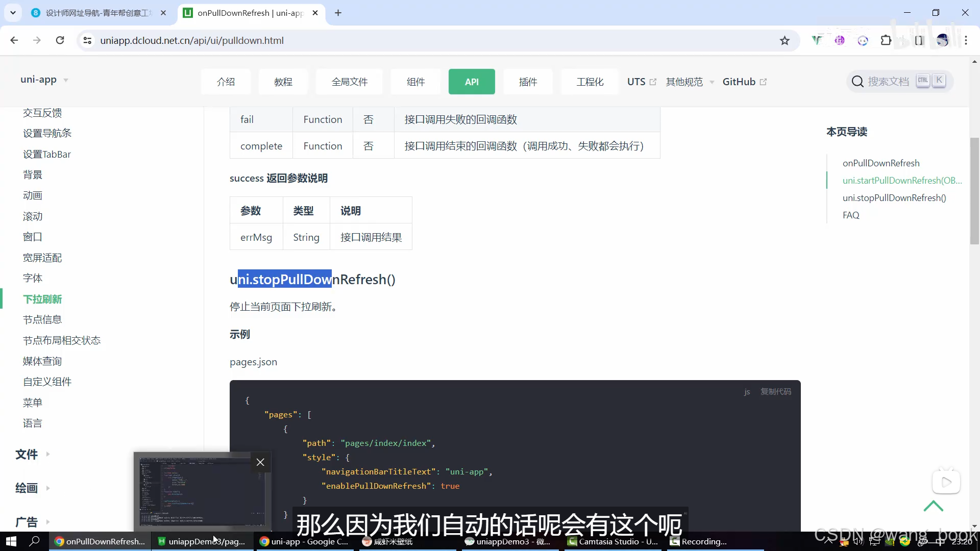The height and width of the screenshot is (551, 980).
Task: Open the Windows Start menu
Action: pyautogui.click(x=11, y=541)
